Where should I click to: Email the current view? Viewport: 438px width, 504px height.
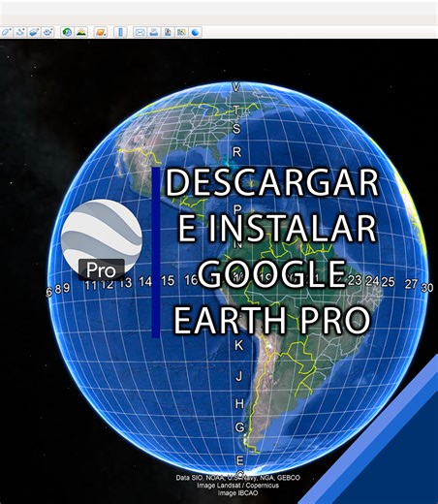click(x=140, y=32)
